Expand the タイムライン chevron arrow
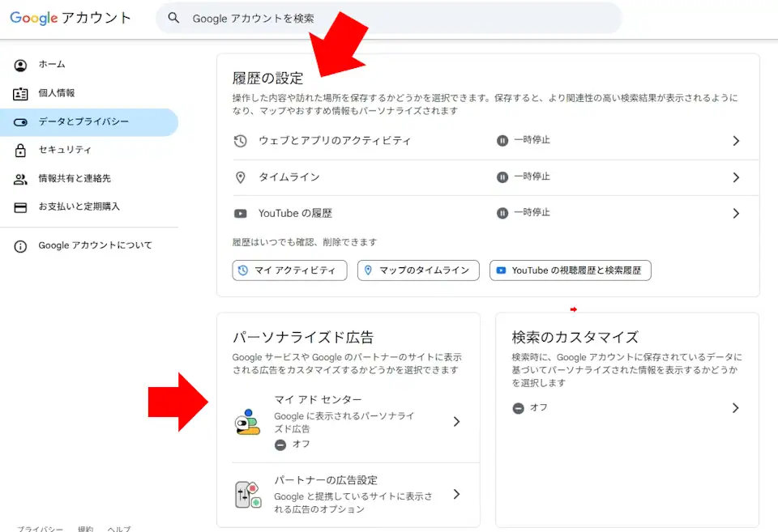The width and height of the screenshot is (778, 532). click(x=736, y=177)
